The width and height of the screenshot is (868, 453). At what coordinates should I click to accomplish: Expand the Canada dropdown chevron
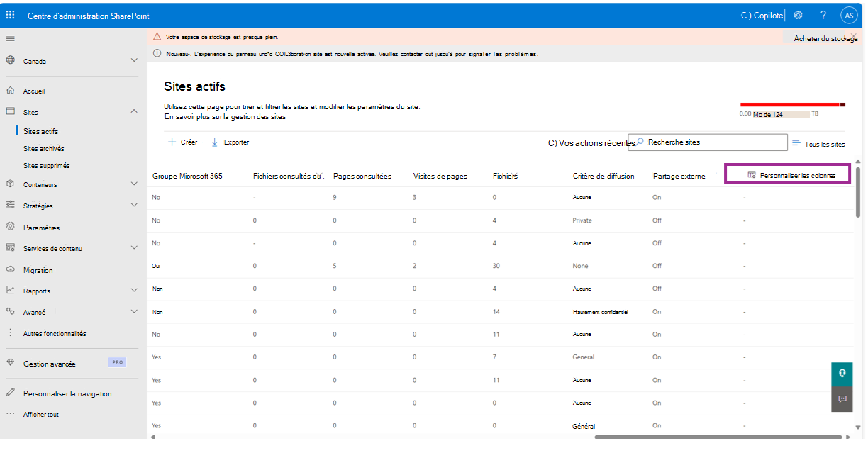pyautogui.click(x=135, y=60)
